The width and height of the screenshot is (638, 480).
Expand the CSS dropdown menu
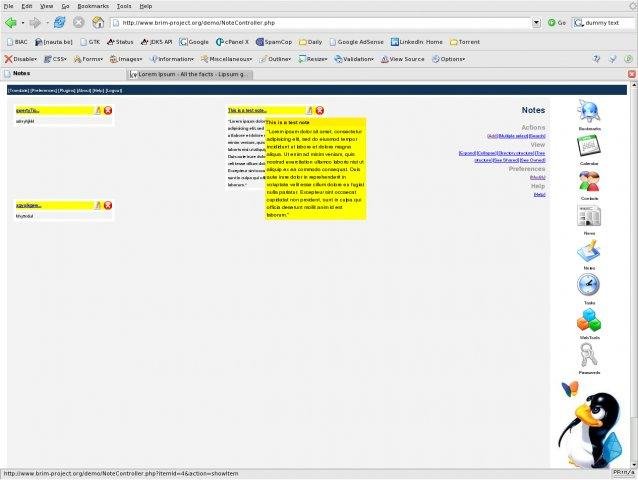coord(55,59)
